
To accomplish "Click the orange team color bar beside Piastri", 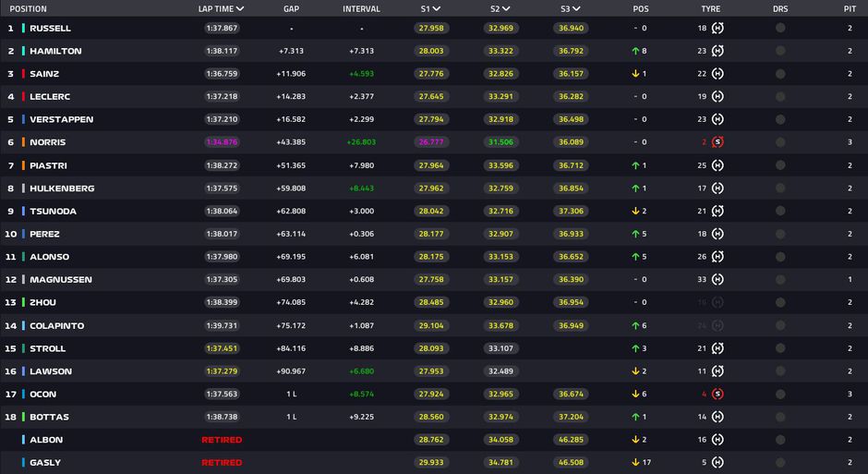I will point(23,165).
